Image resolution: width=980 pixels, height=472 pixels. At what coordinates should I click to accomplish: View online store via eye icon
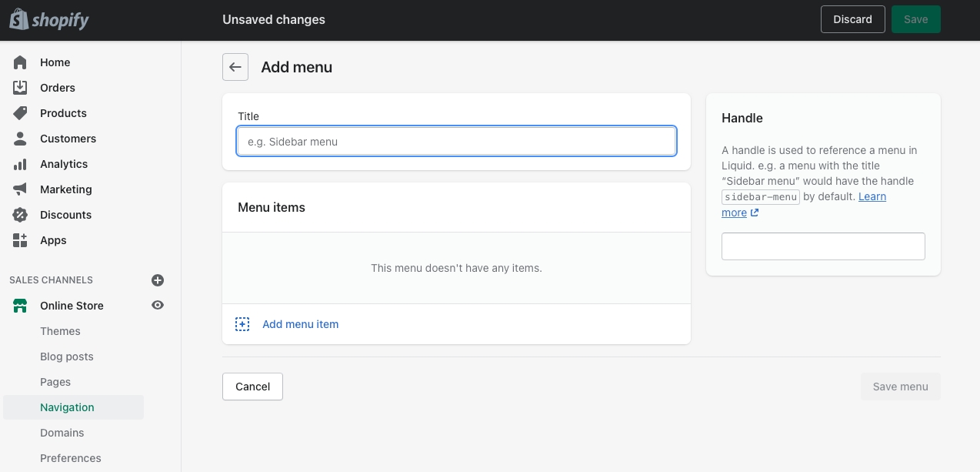click(x=158, y=306)
